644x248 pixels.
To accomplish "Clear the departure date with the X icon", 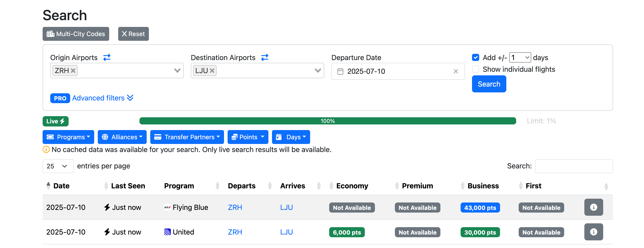I will [x=456, y=72].
